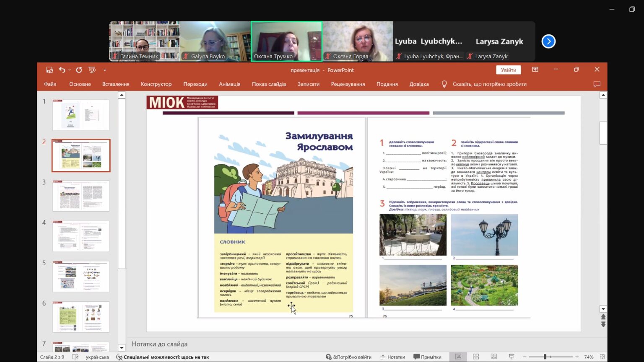Toggle Normal view button in status bar
The width and height of the screenshot is (644, 362).
click(458, 357)
